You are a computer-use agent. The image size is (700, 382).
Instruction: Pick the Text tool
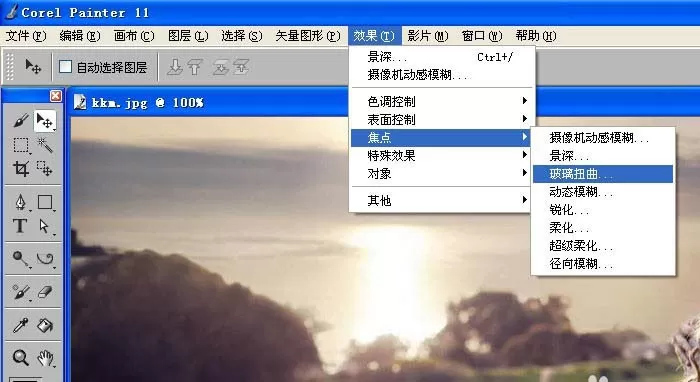pos(21,226)
